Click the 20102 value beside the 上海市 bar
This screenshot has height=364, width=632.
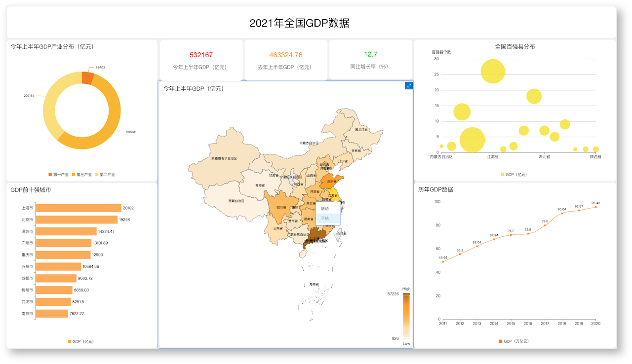(128, 208)
